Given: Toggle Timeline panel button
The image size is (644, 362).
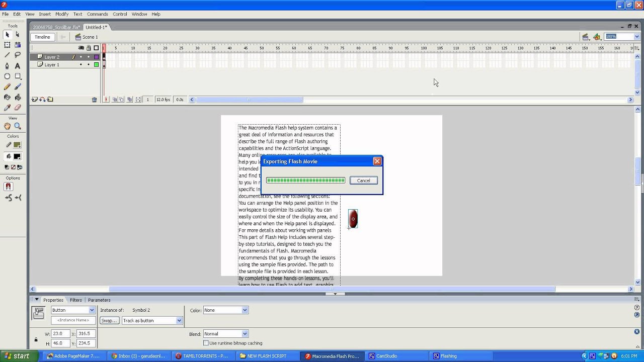Looking at the screenshot, I should coord(42,37).
